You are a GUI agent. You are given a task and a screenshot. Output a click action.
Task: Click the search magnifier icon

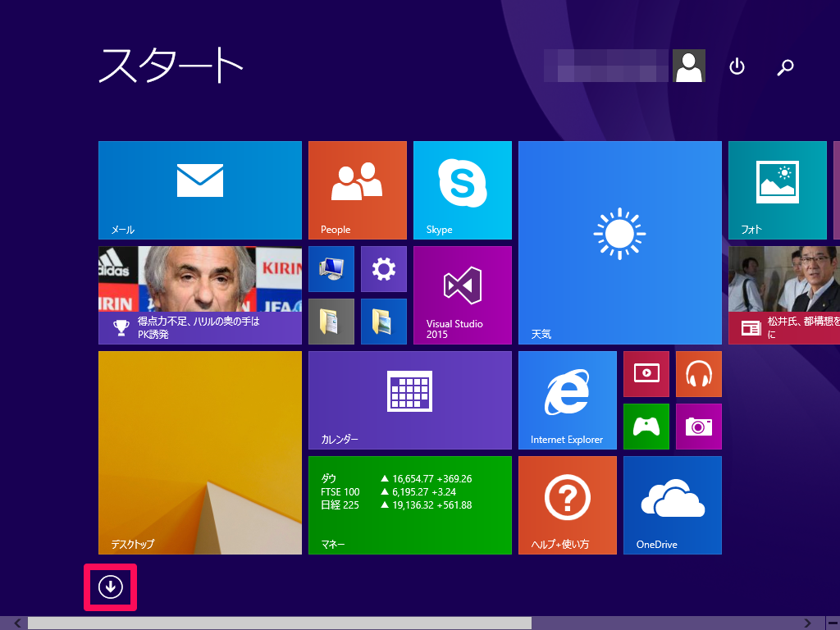click(785, 66)
